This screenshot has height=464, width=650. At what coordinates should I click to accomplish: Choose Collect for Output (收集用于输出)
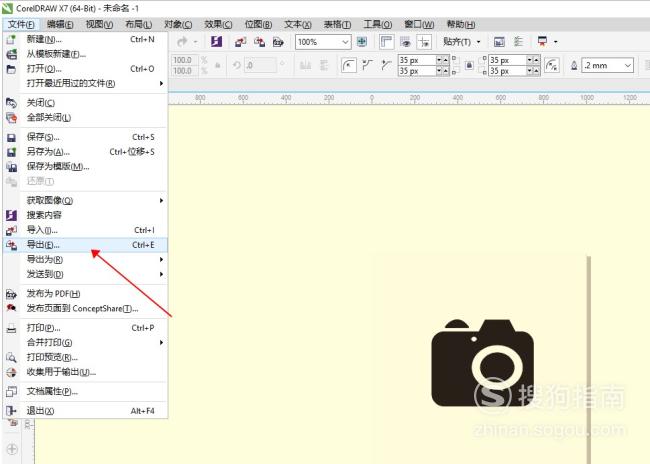(x=85, y=372)
